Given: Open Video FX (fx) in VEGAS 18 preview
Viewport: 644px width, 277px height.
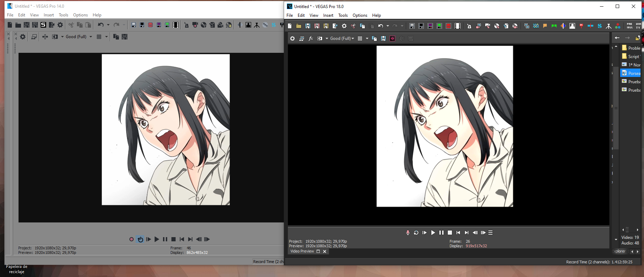Looking at the screenshot, I should click(x=311, y=38).
